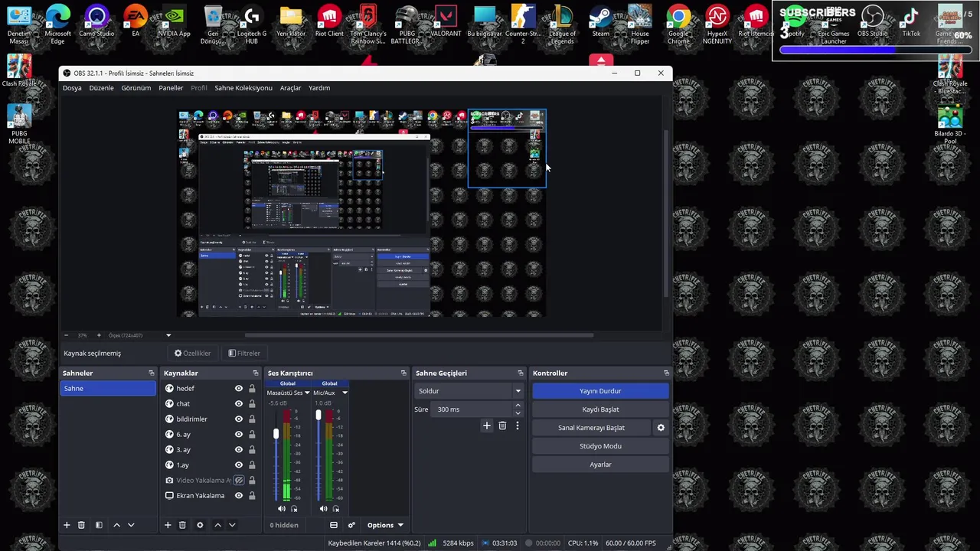
Task: Move source up arrow in Kaynaklar panel
Action: pos(217,525)
